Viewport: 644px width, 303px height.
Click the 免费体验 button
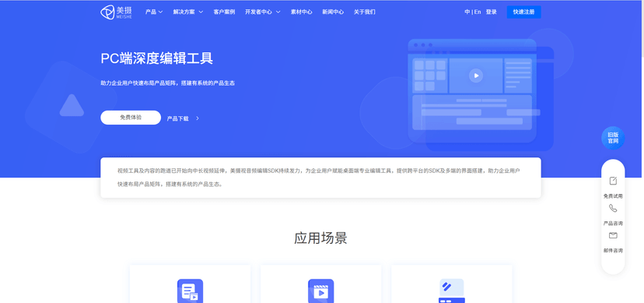pos(131,118)
